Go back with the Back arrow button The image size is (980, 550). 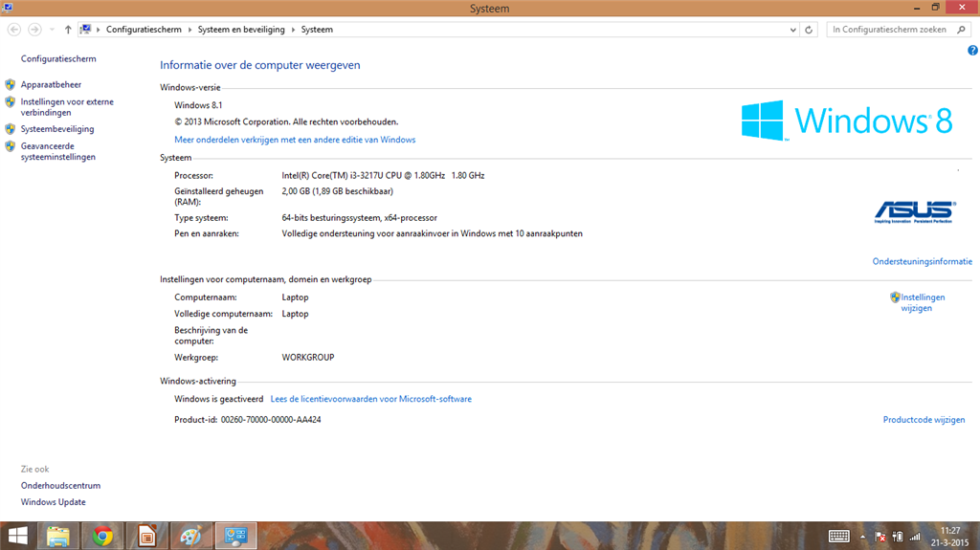pyautogui.click(x=13, y=30)
